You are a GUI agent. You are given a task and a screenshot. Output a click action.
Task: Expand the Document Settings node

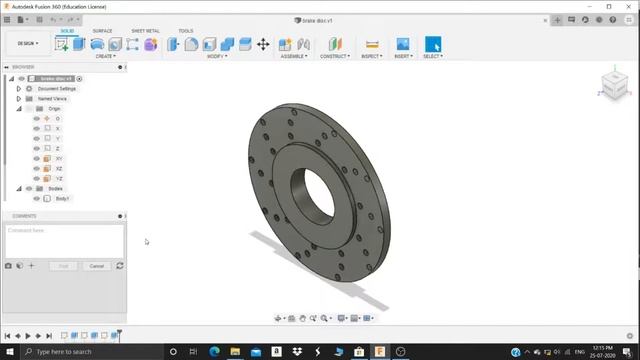[18, 89]
